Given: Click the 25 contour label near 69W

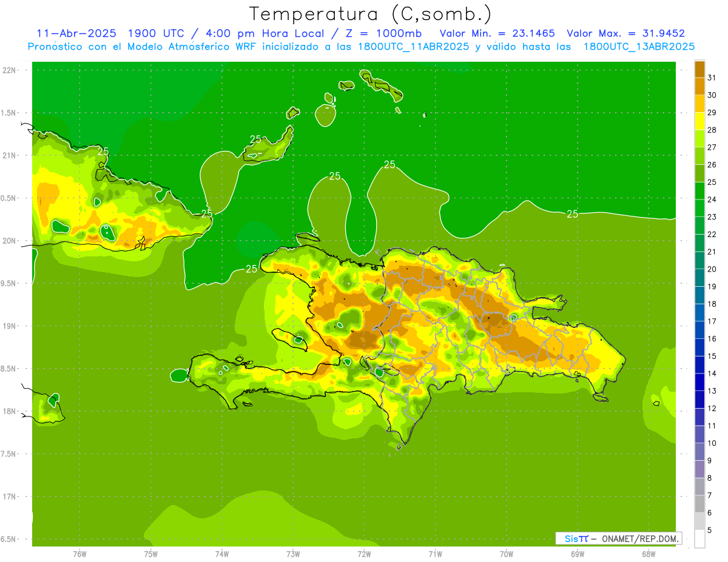Looking at the screenshot, I should [x=572, y=213].
